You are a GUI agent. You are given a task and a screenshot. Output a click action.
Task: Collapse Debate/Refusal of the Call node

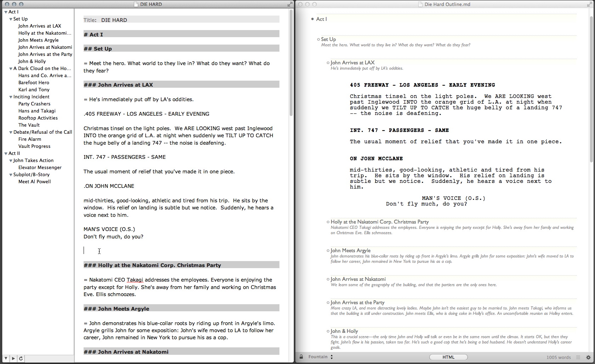11,132
